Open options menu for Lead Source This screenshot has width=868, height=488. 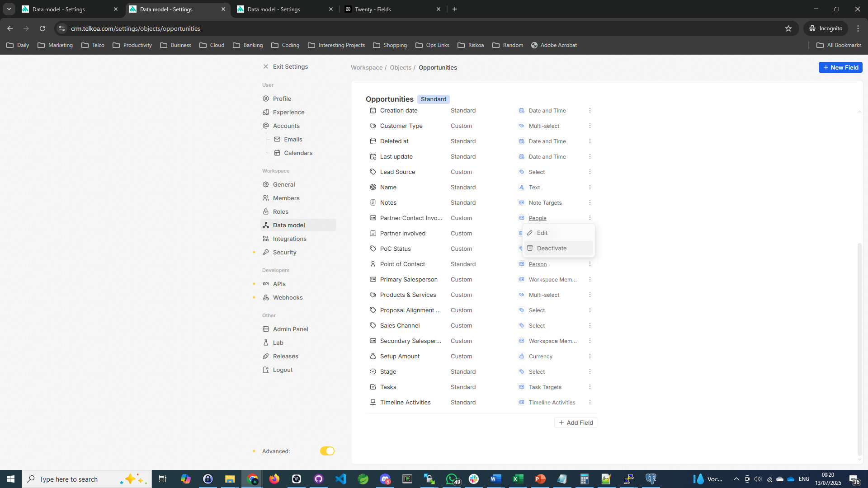590,172
